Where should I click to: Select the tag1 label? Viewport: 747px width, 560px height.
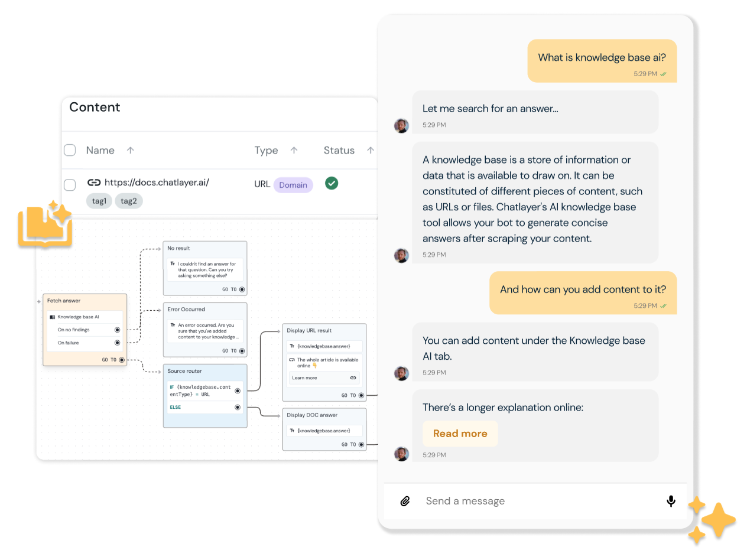point(99,201)
